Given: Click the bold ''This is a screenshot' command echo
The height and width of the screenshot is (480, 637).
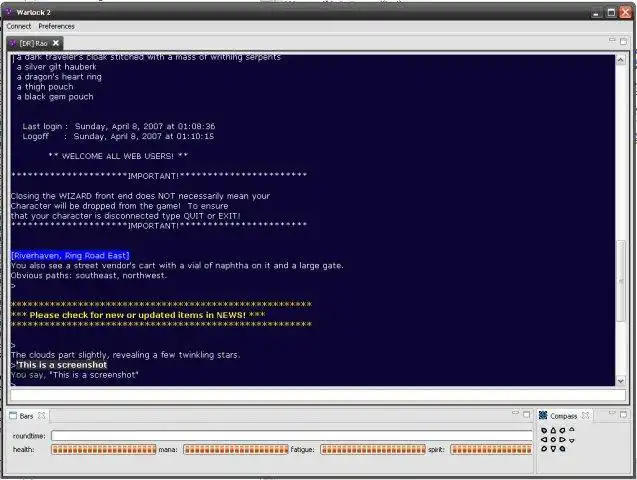Looking at the screenshot, I should pyautogui.click(x=61, y=365).
